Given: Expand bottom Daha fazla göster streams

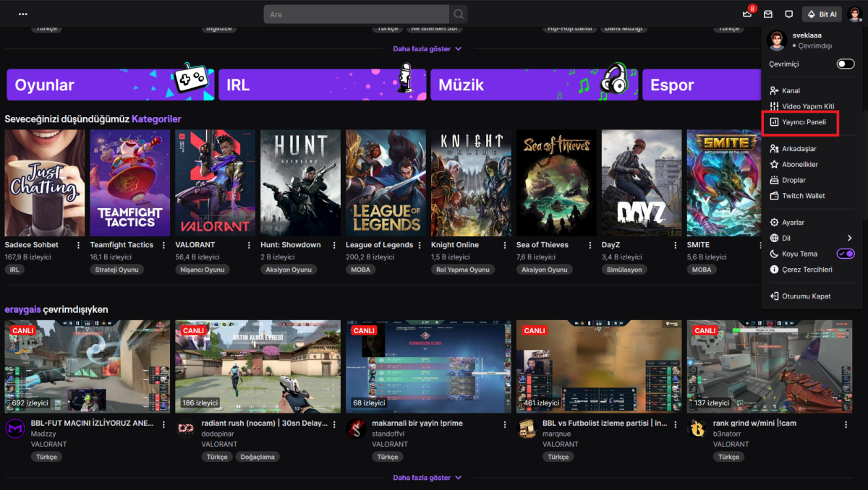Looking at the screenshot, I should (427, 478).
